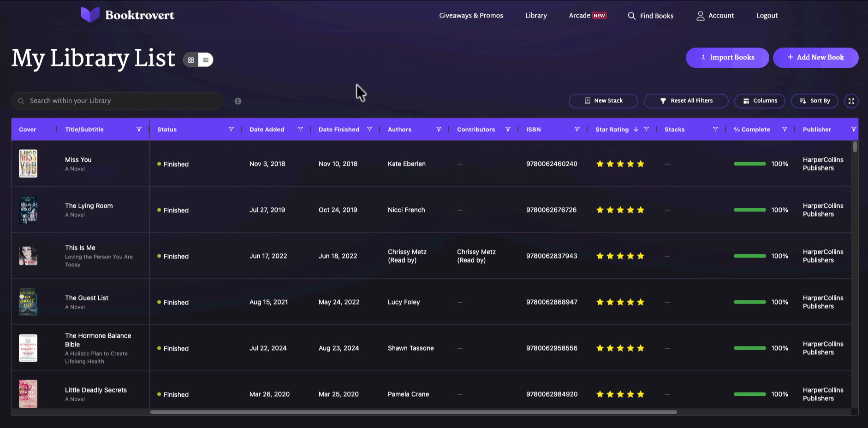Open the Authors column filter icon
The width and height of the screenshot is (868, 428).
click(439, 129)
